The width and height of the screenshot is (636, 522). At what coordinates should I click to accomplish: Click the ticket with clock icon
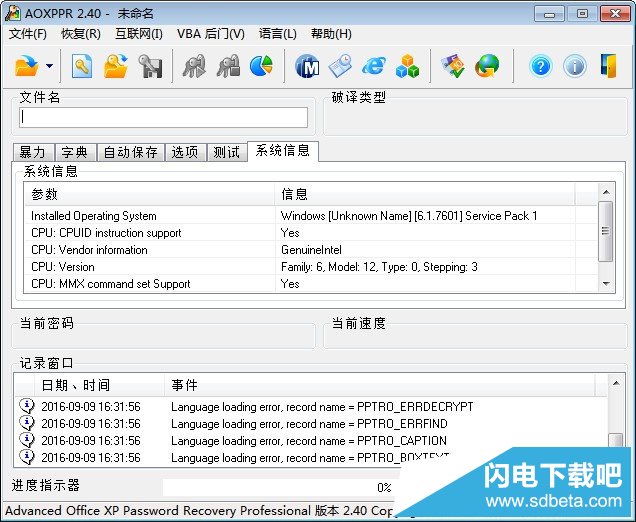coord(340,66)
